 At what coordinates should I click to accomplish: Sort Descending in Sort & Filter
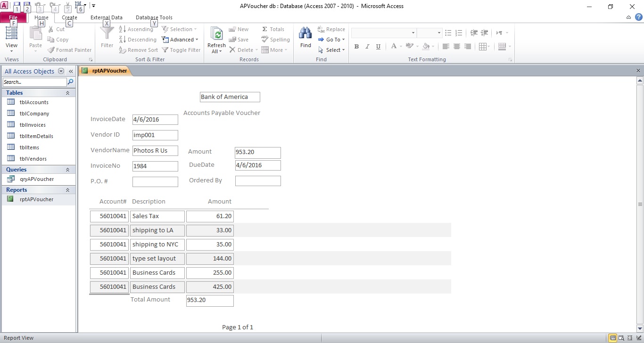[x=138, y=40]
